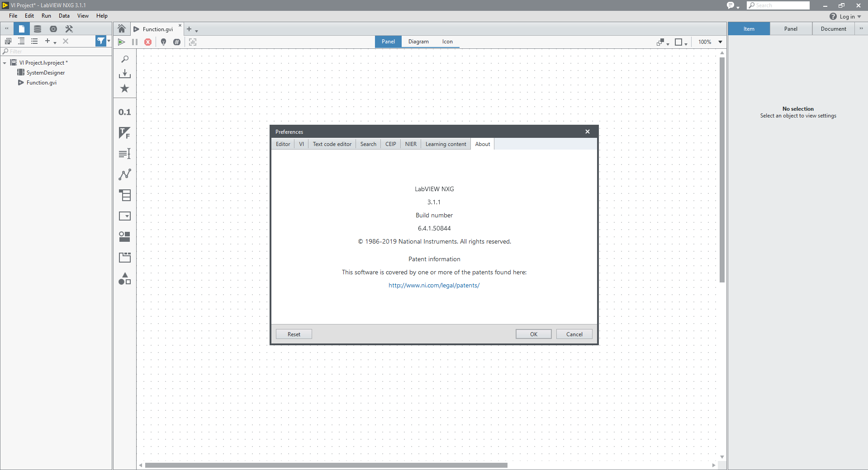Open the Boolean T/F palette
Viewport: 868px width, 470px height.
click(x=125, y=133)
